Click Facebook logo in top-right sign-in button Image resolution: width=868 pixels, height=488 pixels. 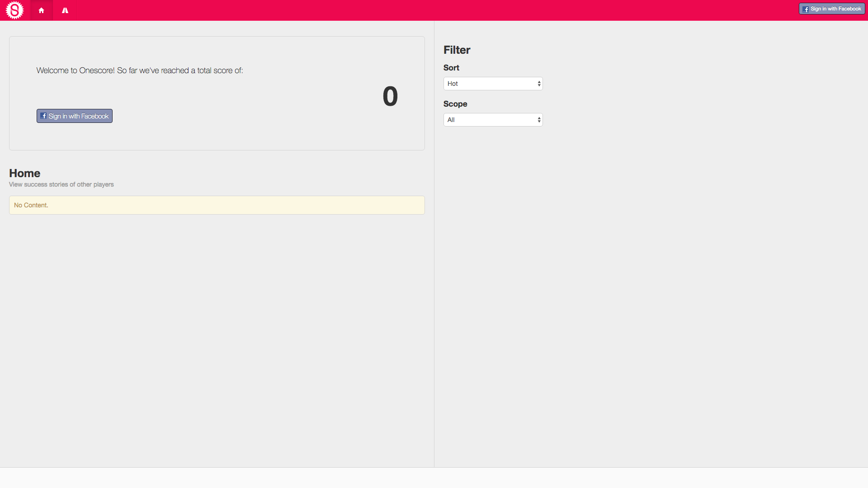point(806,9)
